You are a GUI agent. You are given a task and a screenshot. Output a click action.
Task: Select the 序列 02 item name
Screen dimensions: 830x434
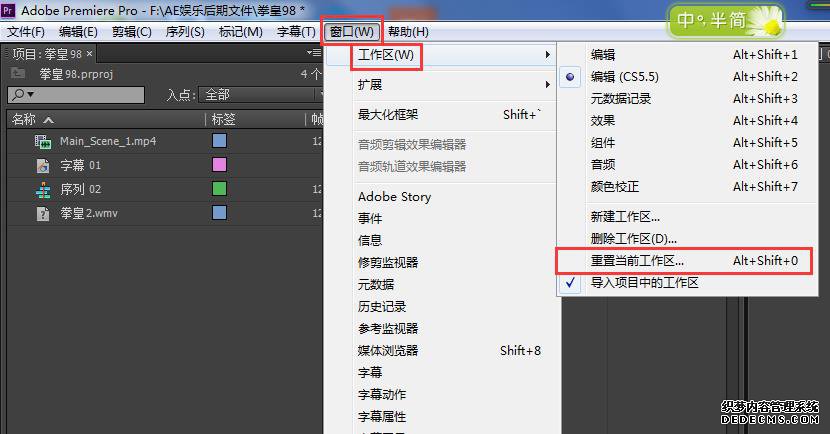pyautogui.click(x=80, y=189)
